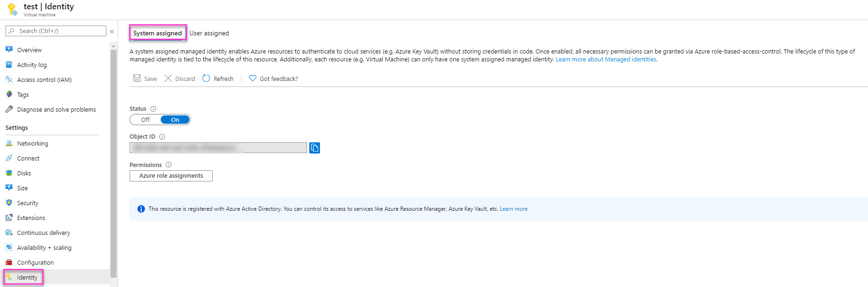Screen dimensions: 868x287
Task: Click the Size monitor icon
Action: pos(9,188)
